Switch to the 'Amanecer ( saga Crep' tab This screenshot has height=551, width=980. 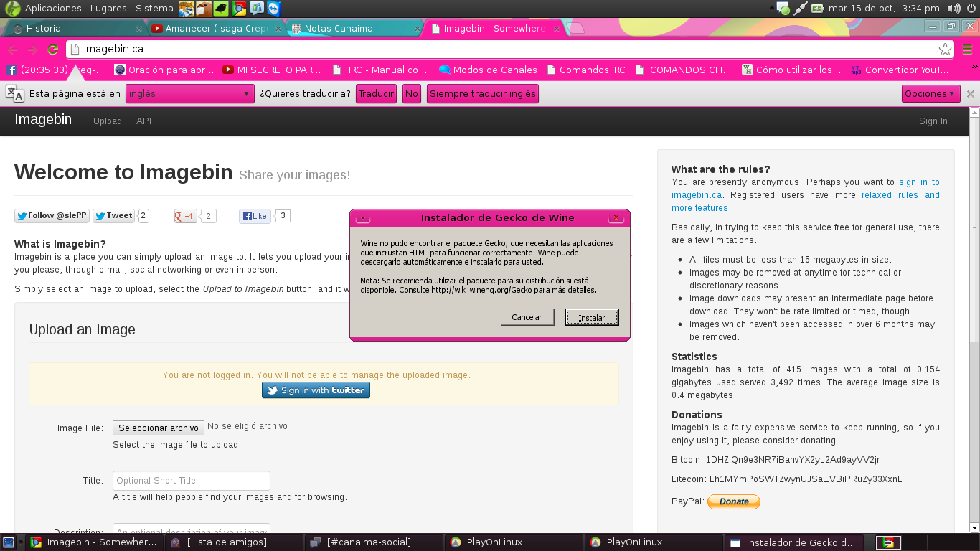click(217, 29)
